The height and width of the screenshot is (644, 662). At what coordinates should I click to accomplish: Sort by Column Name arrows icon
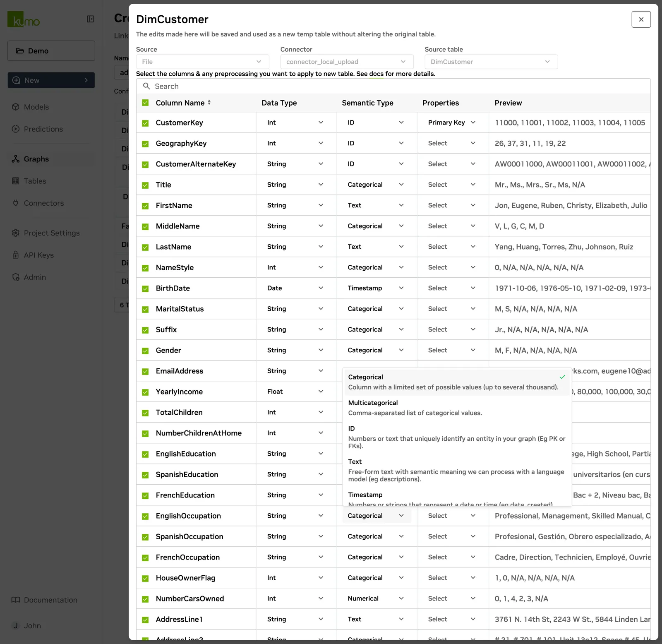[x=209, y=102]
